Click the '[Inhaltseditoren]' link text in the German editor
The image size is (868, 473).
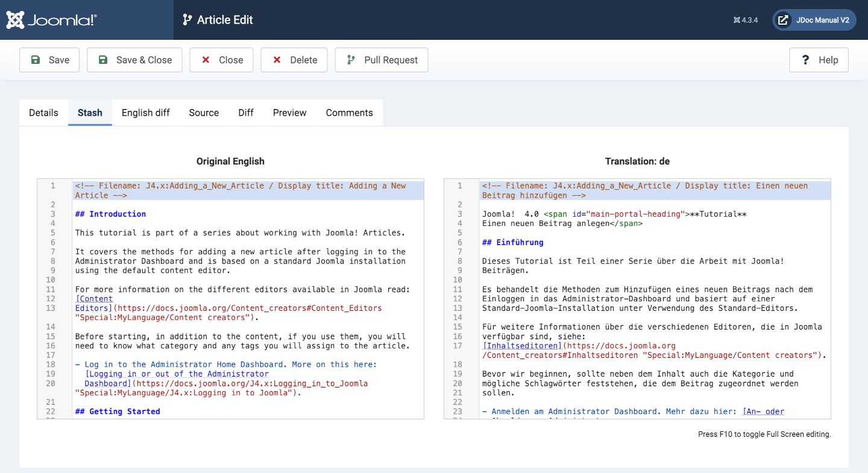(x=523, y=346)
